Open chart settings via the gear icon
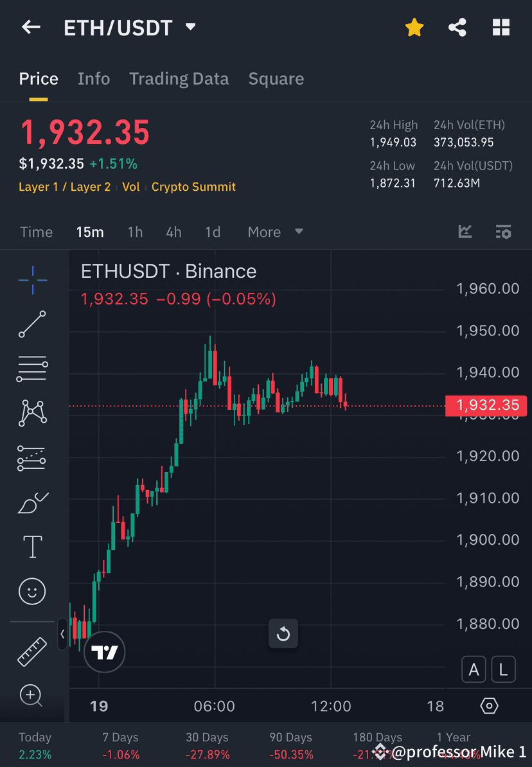The image size is (532, 767). click(x=490, y=705)
